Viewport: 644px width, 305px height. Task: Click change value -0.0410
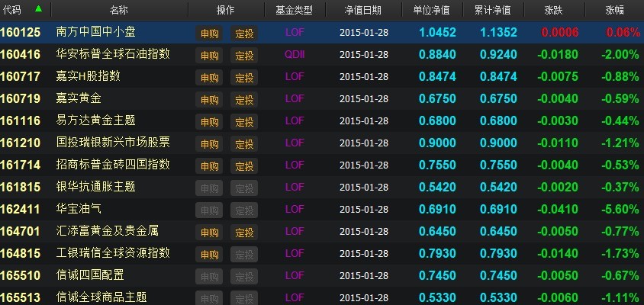[557, 210]
